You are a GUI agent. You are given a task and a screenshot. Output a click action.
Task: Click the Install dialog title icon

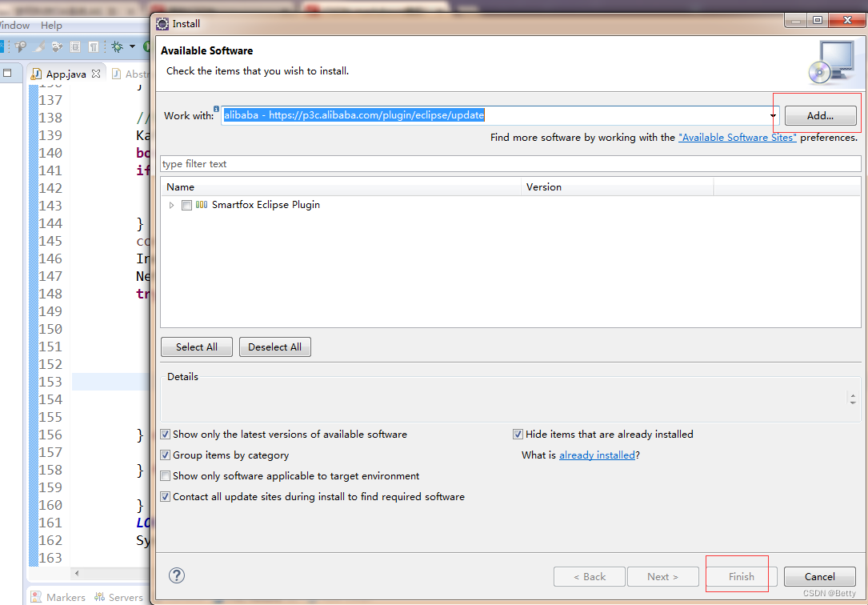[162, 24]
